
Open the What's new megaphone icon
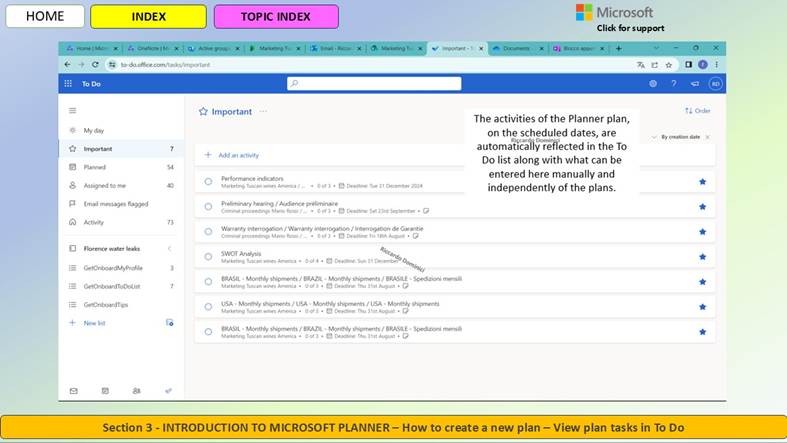[695, 84]
